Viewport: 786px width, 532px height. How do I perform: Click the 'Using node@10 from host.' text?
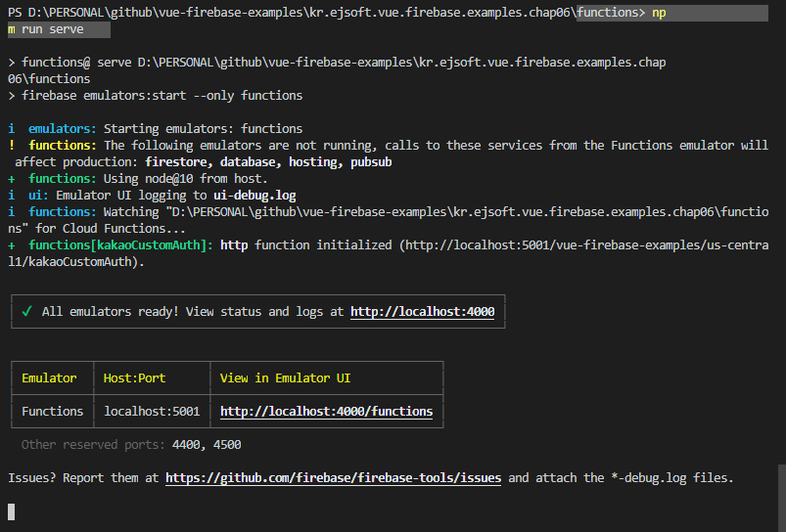[x=185, y=179]
